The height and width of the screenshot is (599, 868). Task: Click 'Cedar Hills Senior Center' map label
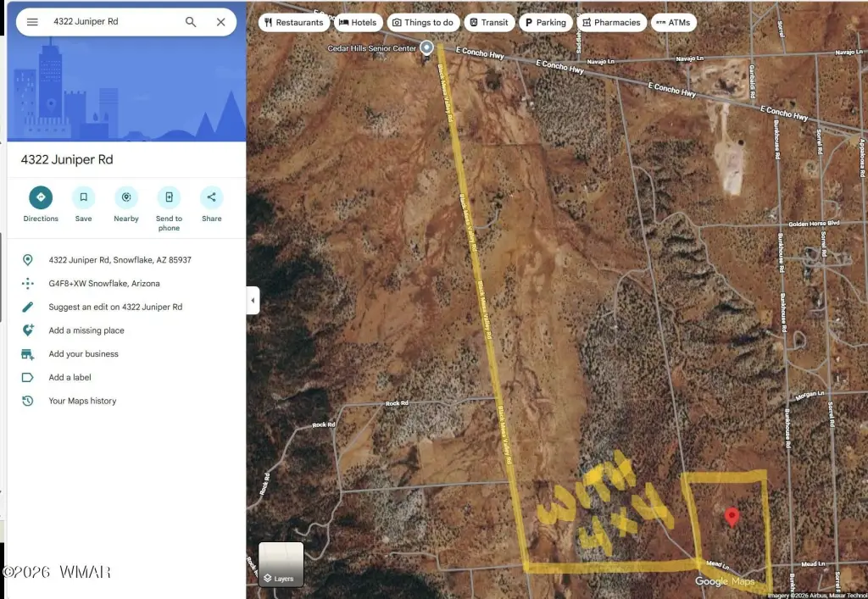point(371,48)
